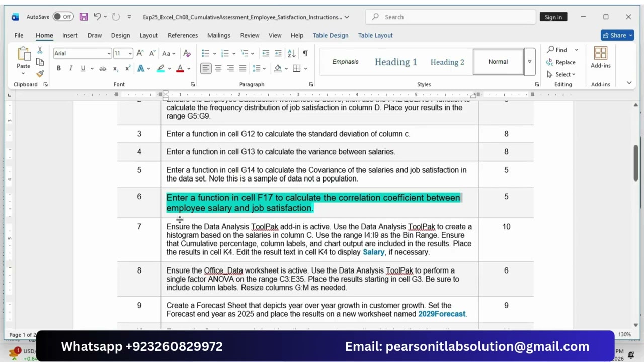Center the paragraph text
Viewport: 644px width, 362px height.
218,68
